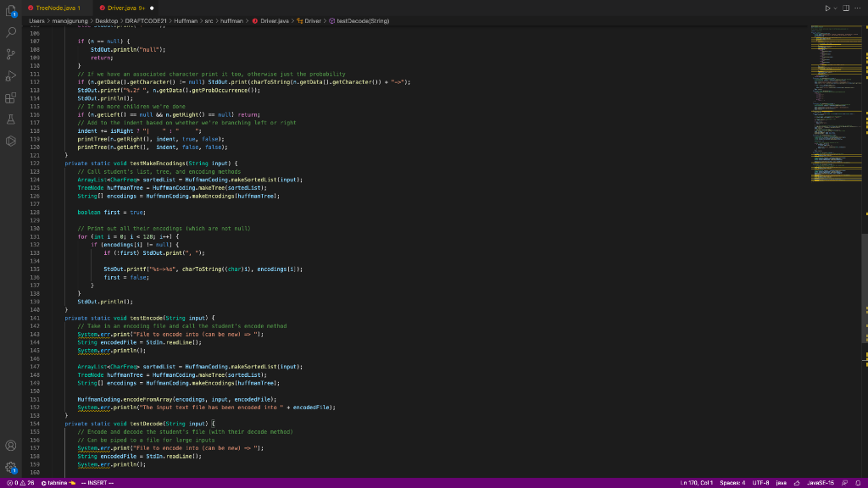This screenshot has width=868, height=488.
Task: Click the Huffman breadcrumb folder
Action: pos(186,21)
